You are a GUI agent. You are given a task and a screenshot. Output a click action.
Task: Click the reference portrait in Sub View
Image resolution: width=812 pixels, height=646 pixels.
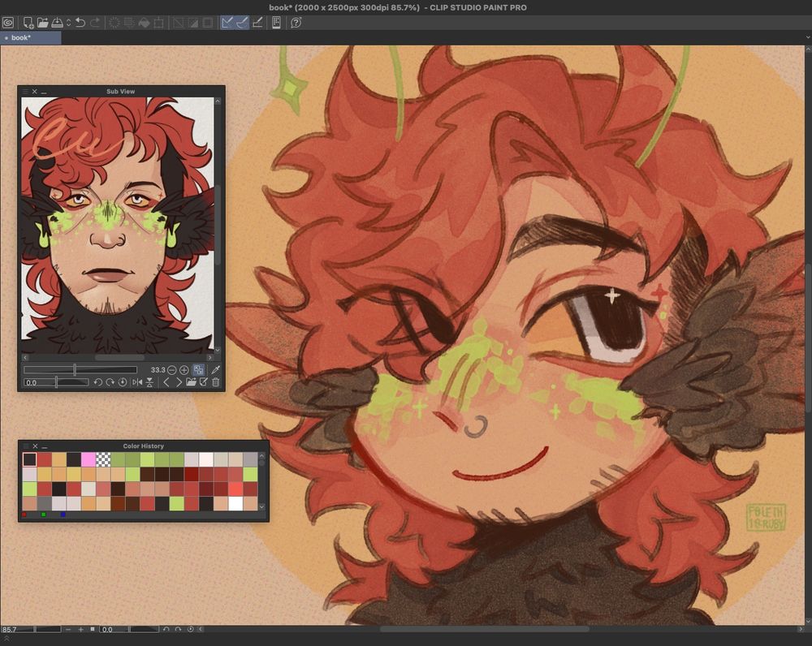tap(117, 225)
